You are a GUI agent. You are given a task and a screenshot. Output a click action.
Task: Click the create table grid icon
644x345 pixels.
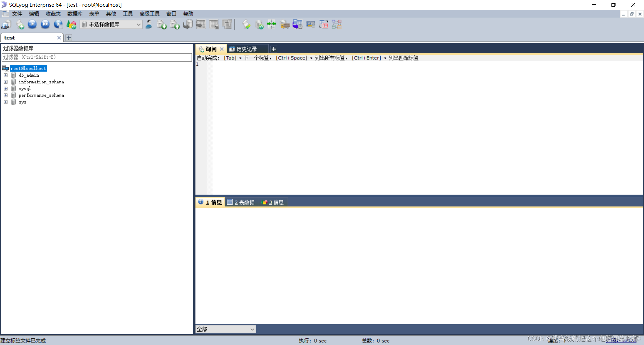pyautogui.click(x=214, y=24)
